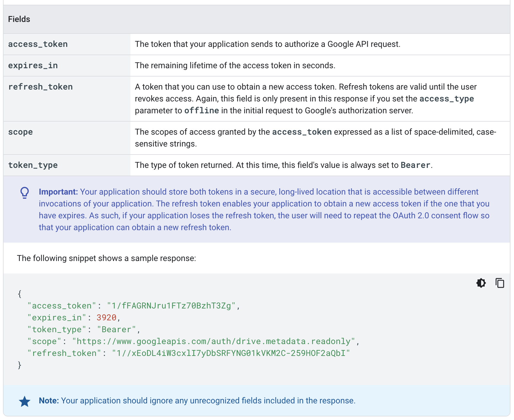Screen dimensions: 514x420
Task: Click the drive.metadata.readonly scope URL
Action: (213, 341)
